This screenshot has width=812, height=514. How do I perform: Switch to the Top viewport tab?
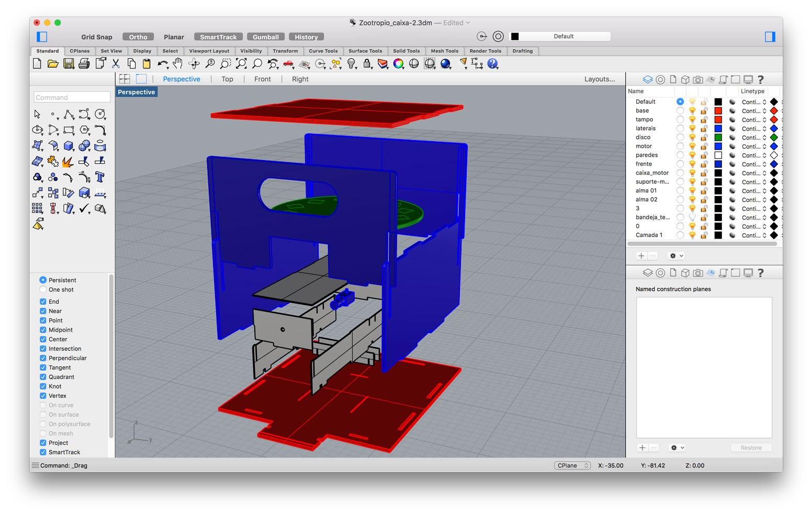(227, 79)
